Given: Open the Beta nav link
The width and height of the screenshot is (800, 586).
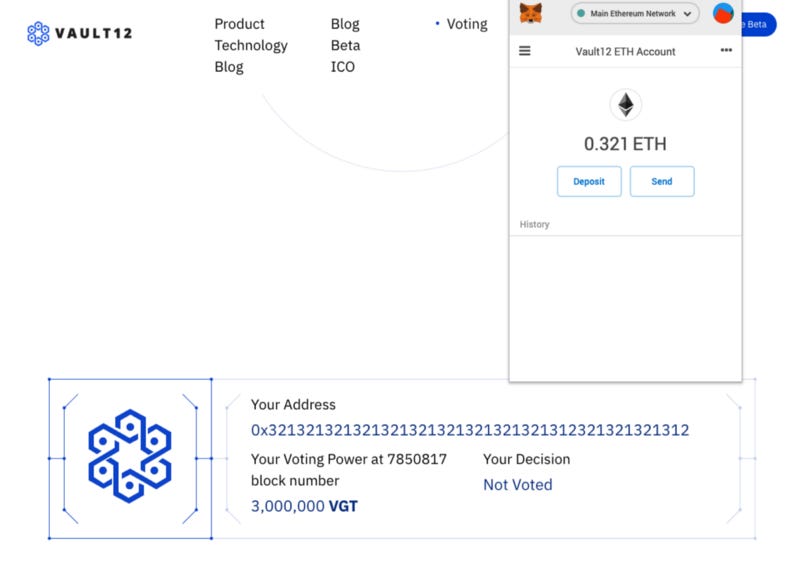Looking at the screenshot, I should pos(345,45).
